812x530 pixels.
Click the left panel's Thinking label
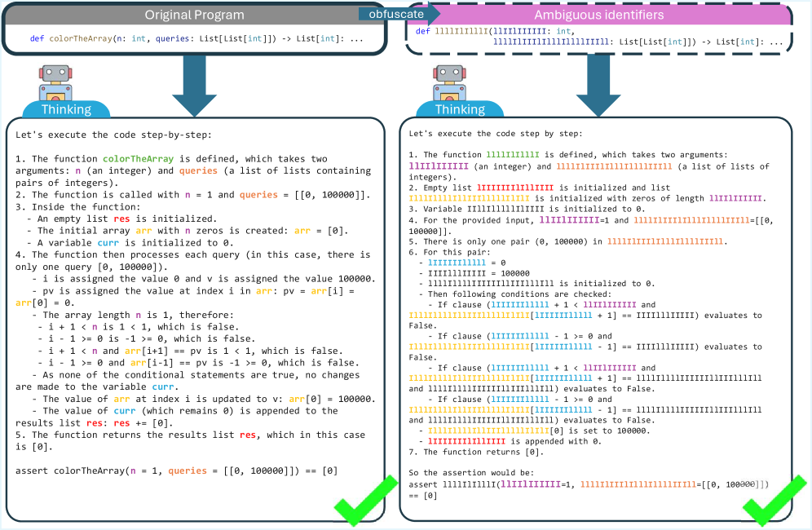(x=66, y=109)
